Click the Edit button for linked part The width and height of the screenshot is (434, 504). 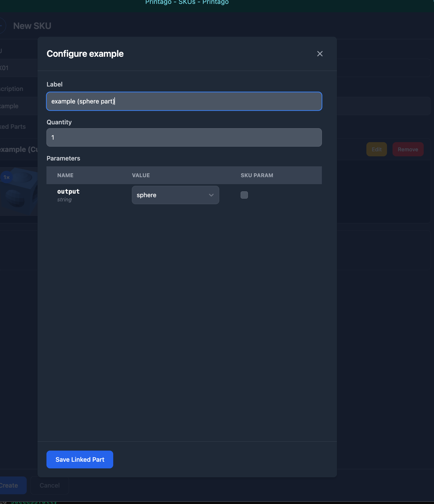(x=376, y=149)
